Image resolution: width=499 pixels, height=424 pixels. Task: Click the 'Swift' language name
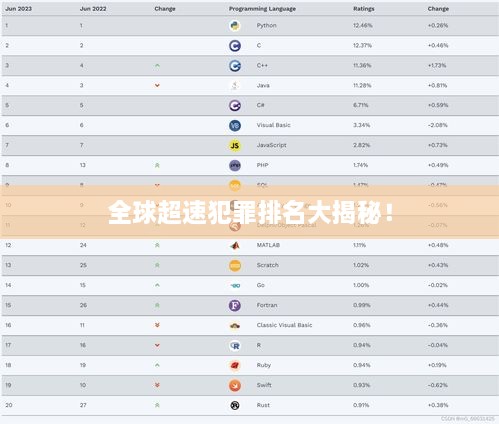264,385
